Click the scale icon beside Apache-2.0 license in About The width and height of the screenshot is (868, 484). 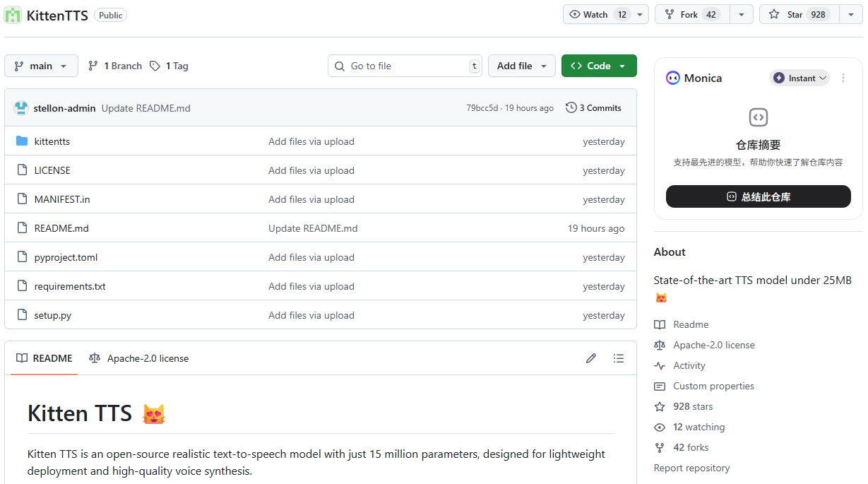[x=660, y=345]
